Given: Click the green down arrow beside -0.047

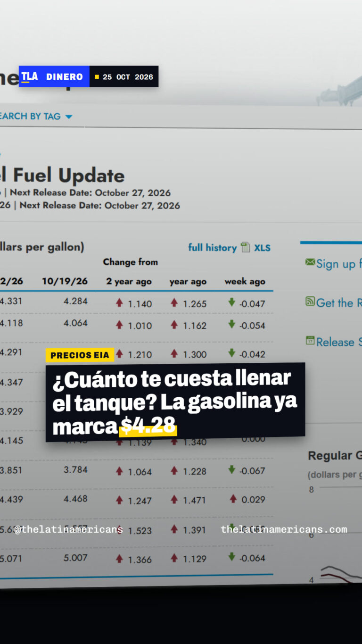Looking at the screenshot, I should tap(231, 302).
